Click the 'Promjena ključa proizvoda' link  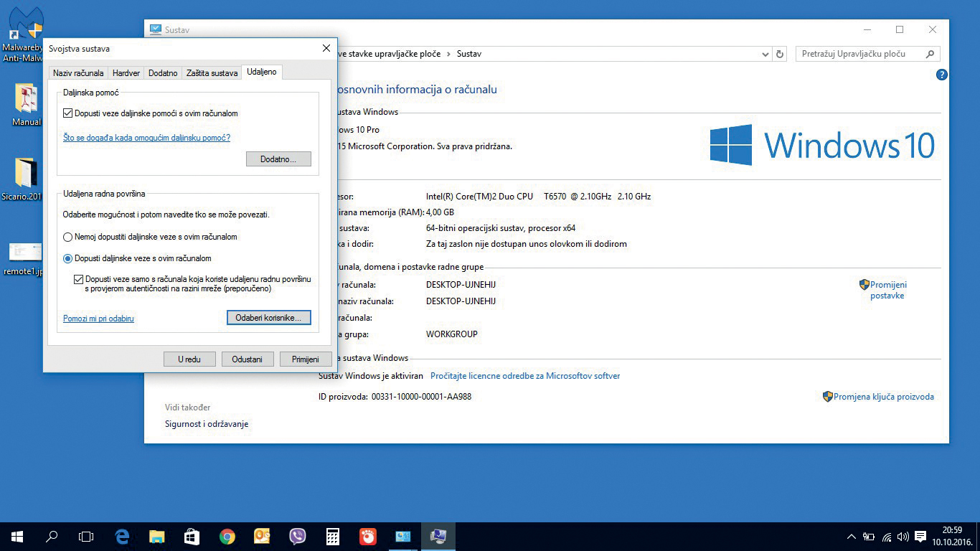(x=883, y=397)
